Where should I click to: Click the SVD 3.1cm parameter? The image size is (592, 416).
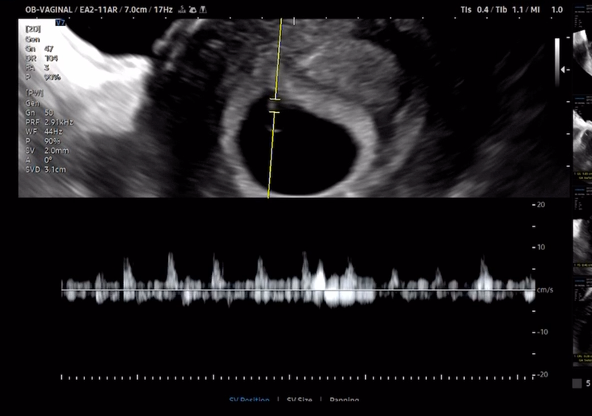(46, 169)
